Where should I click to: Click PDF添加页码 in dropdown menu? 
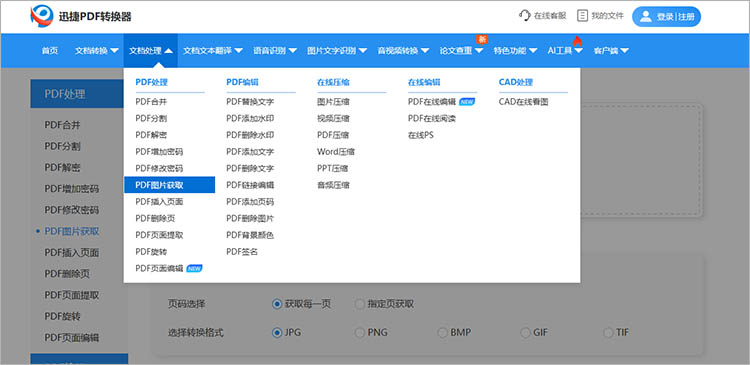[x=250, y=201]
